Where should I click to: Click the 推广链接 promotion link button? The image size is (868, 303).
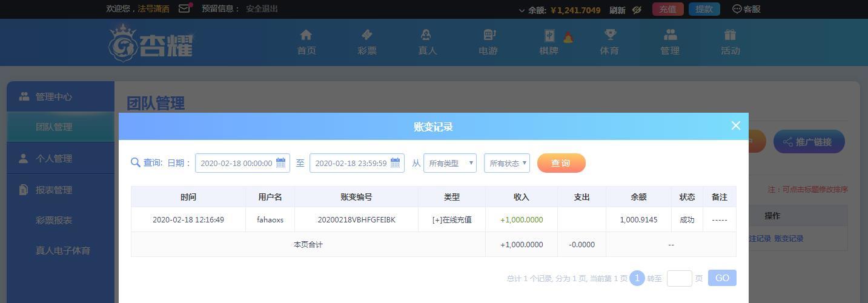[809, 142]
